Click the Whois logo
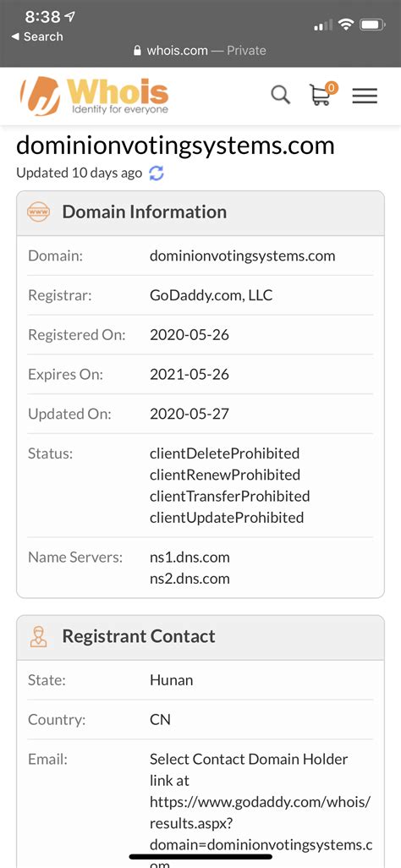This screenshot has height=868, width=401. pyautogui.click(x=94, y=96)
